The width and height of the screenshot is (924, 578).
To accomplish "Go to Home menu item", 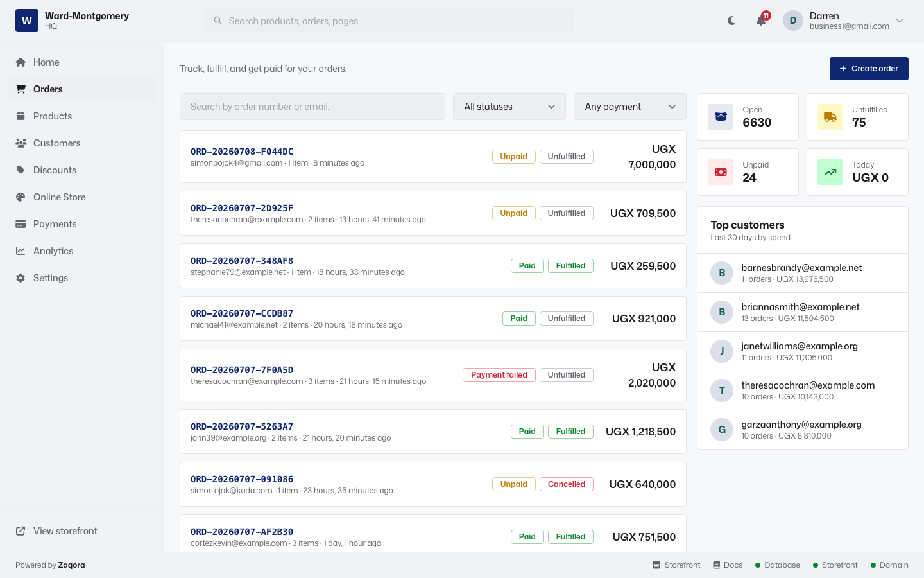I will point(82,62).
